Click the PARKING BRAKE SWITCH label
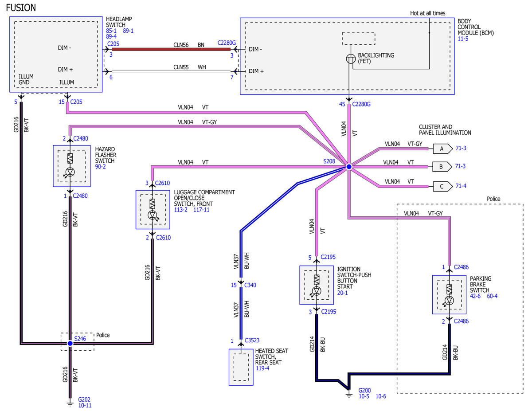The width and height of the screenshot is (532, 411). pyautogui.click(x=481, y=284)
